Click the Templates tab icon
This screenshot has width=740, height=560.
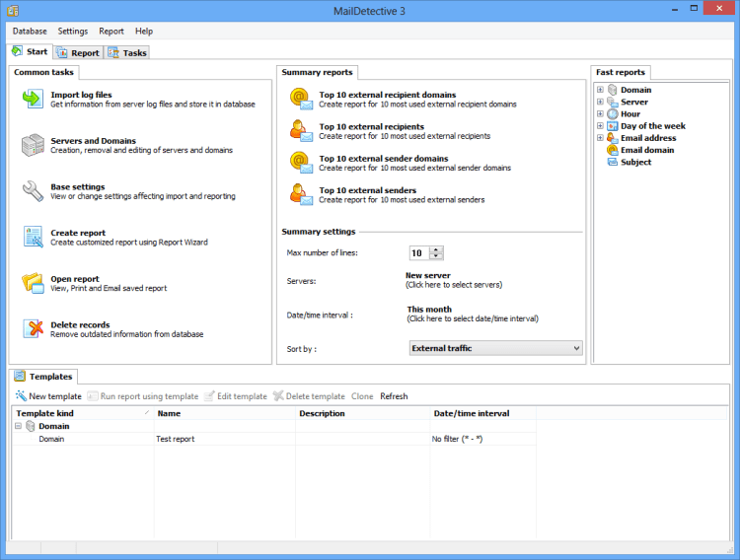pos(20,376)
